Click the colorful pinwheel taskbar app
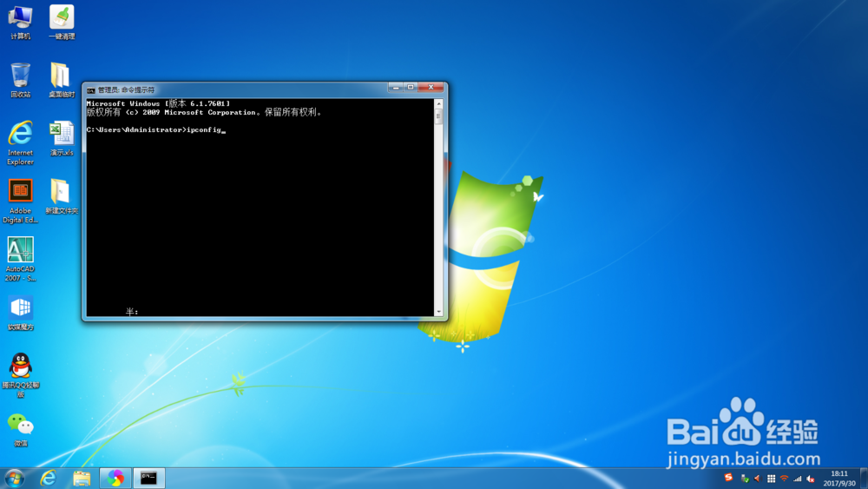Viewport: 868px width, 489px height. [x=115, y=478]
